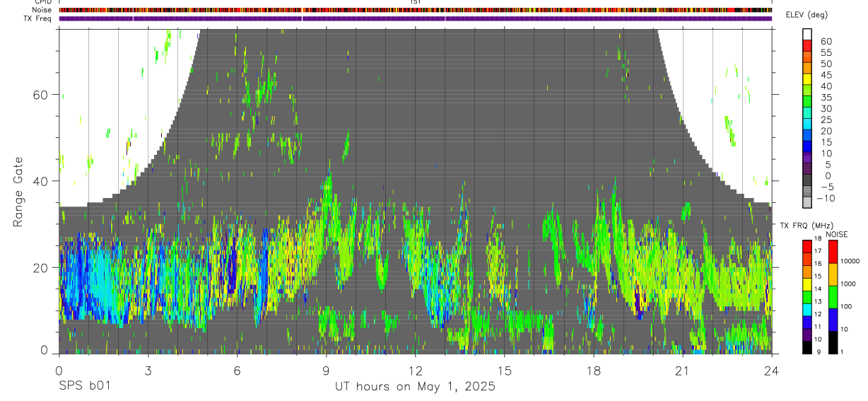The image size is (868, 401).
Task: Click the ELEV colorbar label "45"
Action: point(826,76)
